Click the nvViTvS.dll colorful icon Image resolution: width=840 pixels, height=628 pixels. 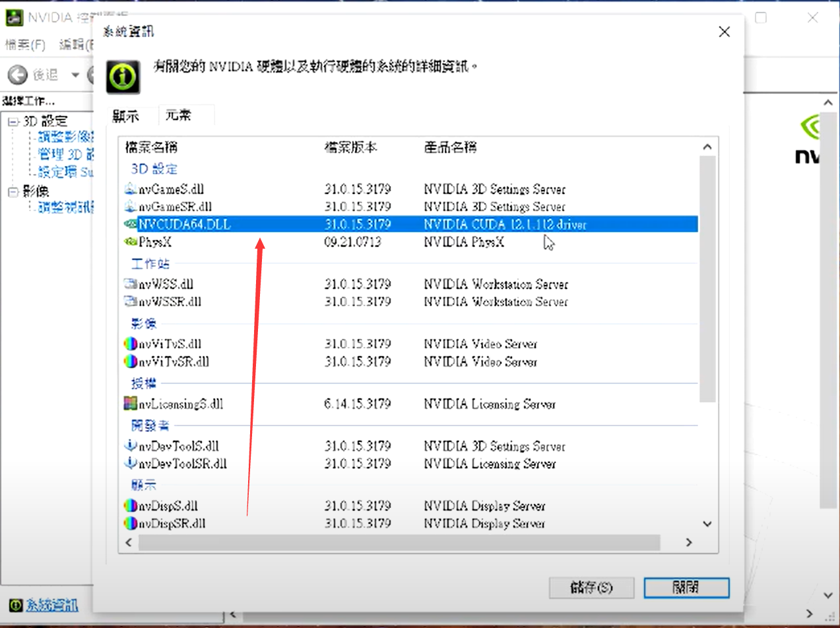tap(131, 344)
